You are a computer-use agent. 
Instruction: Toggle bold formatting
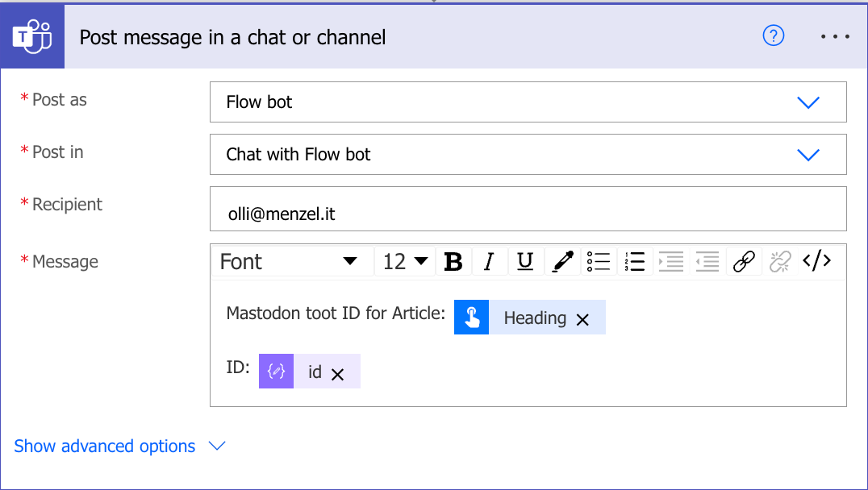coord(453,262)
